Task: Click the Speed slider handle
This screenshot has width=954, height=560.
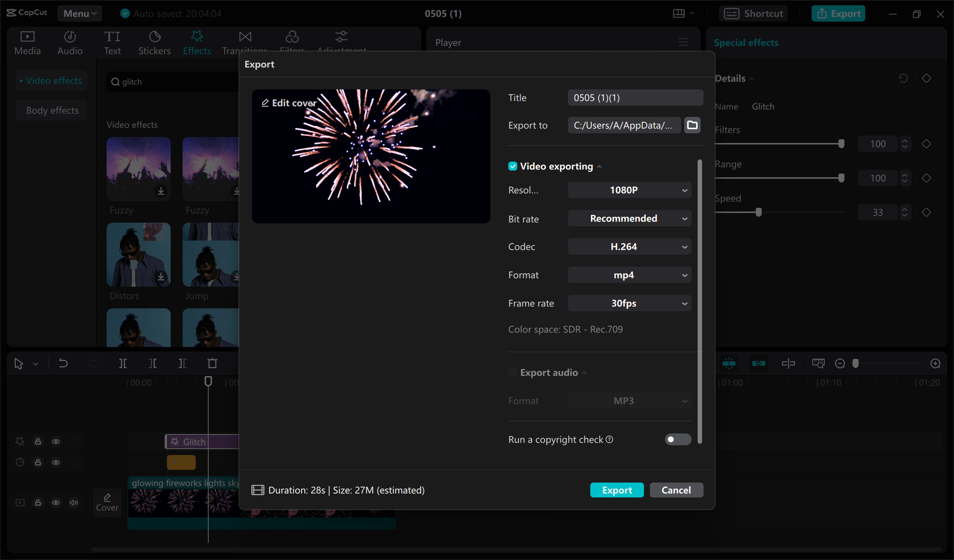Action: 758,212
